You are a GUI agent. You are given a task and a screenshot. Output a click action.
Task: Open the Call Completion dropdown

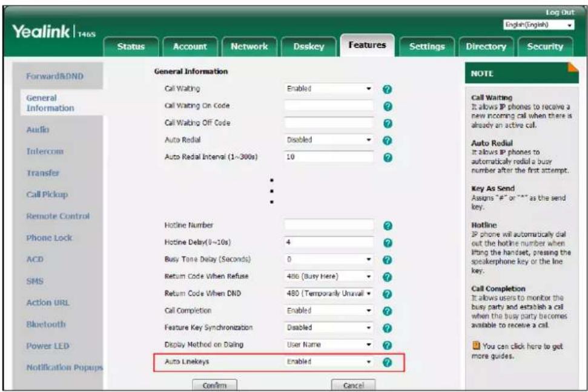point(328,310)
